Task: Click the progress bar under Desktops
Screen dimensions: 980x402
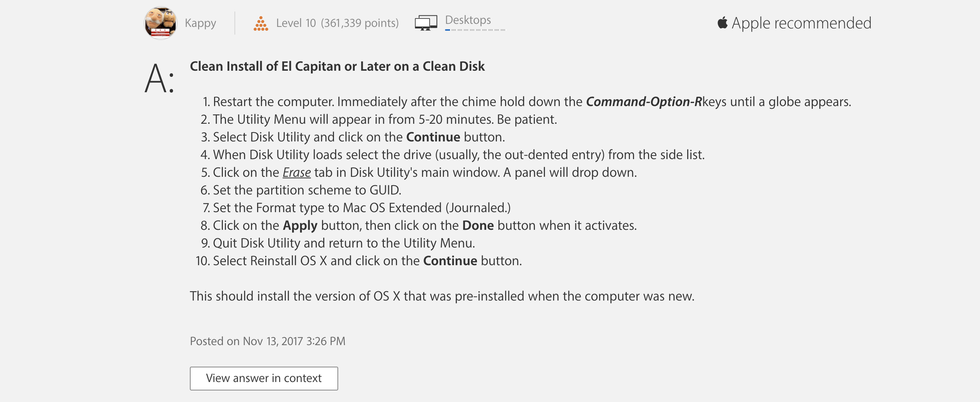Action: pos(475,30)
